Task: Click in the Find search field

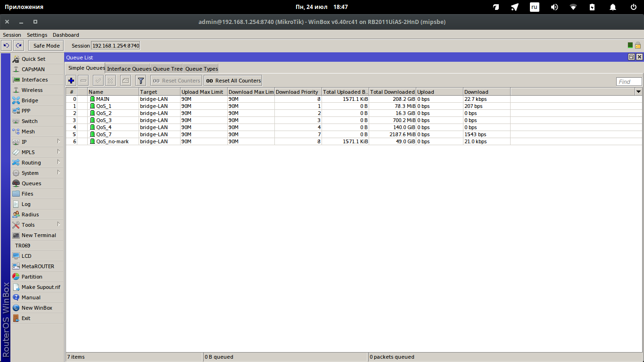Action: click(x=629, y=82)
